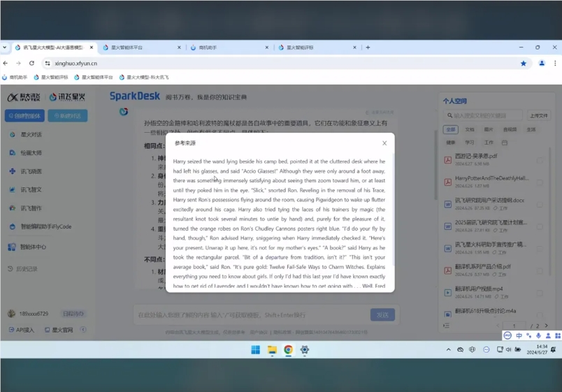Go to next page of file list
The image size is (562, 392).
tap(546, 326)
